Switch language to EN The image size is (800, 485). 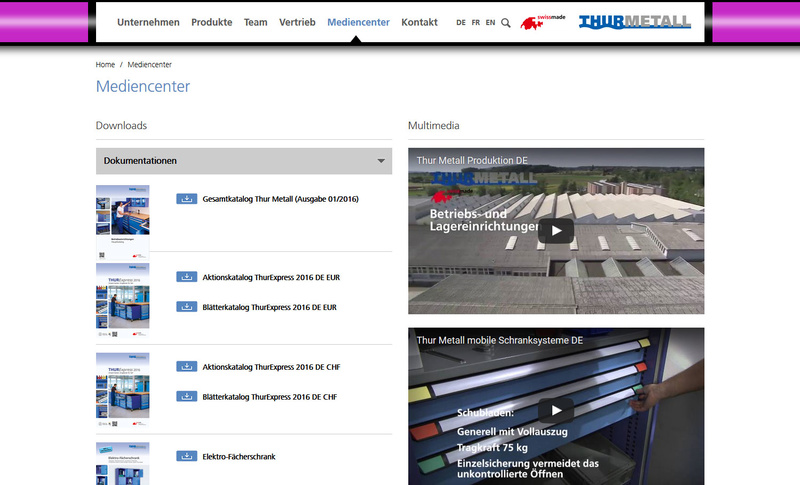coord(490,22)
